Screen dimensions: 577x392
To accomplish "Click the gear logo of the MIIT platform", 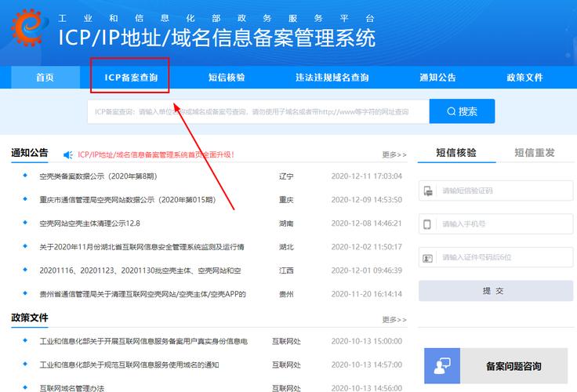I will click(30, 27).
